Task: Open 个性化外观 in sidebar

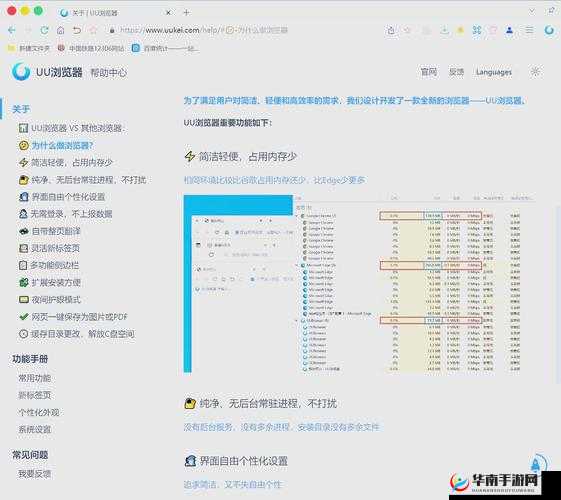Action: coord(39,412)
